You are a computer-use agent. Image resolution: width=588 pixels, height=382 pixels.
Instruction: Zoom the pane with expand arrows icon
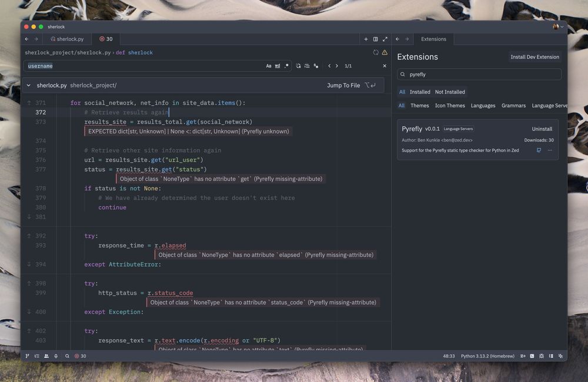click(385, 39)
